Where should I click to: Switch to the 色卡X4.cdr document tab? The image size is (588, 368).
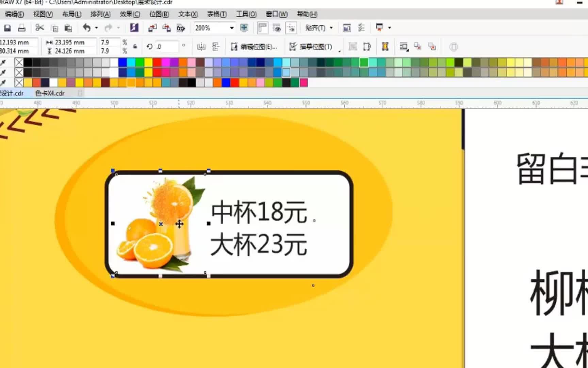(50, 93)
